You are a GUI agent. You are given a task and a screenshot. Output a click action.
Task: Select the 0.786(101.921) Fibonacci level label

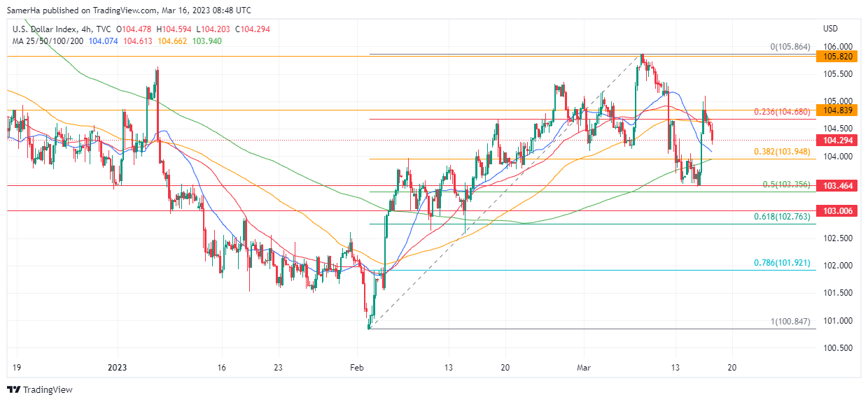coord(782,264)
